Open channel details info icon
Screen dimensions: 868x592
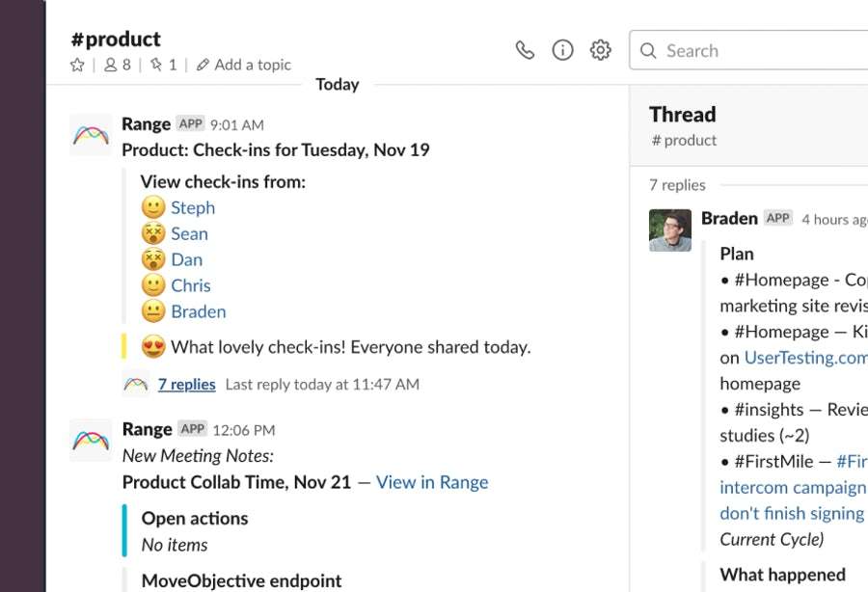tap(562, 50)
